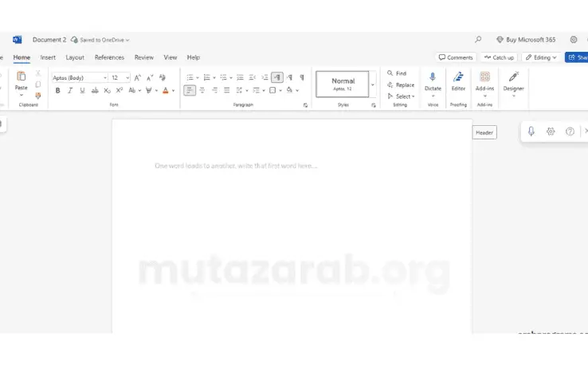588x365 pixels.
Task: Open the Editor proofing tool
Action: [x=458, y=77]
